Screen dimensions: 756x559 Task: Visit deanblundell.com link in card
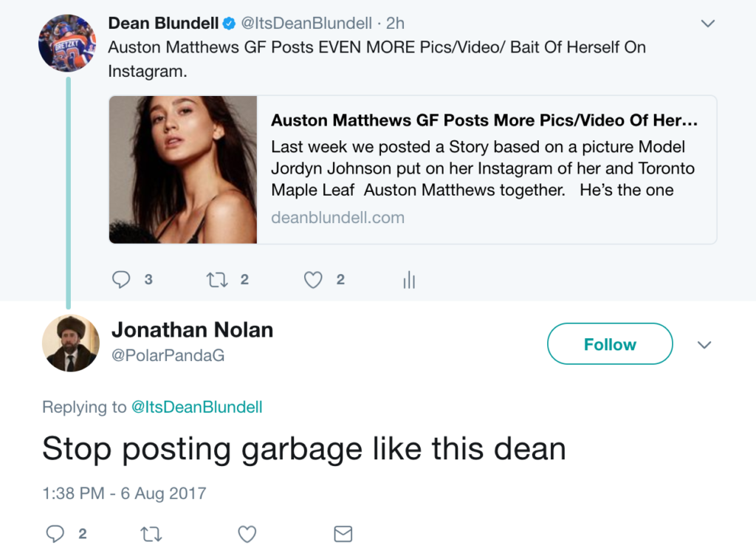click(337, 218)
